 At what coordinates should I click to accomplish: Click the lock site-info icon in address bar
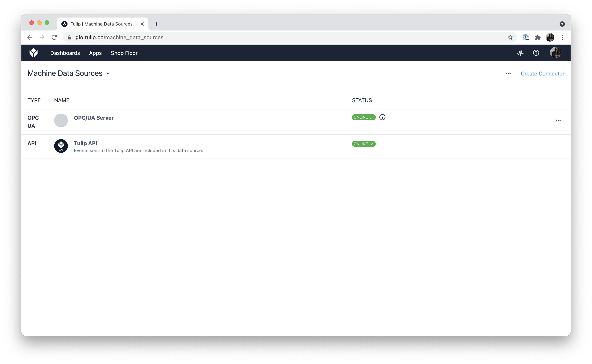[x=69, y=37]
